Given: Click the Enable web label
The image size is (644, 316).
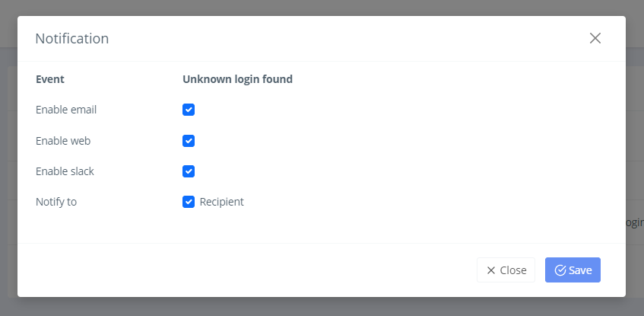Looking at the screenshot, I should pyautogui.click(x=63, y=141).
